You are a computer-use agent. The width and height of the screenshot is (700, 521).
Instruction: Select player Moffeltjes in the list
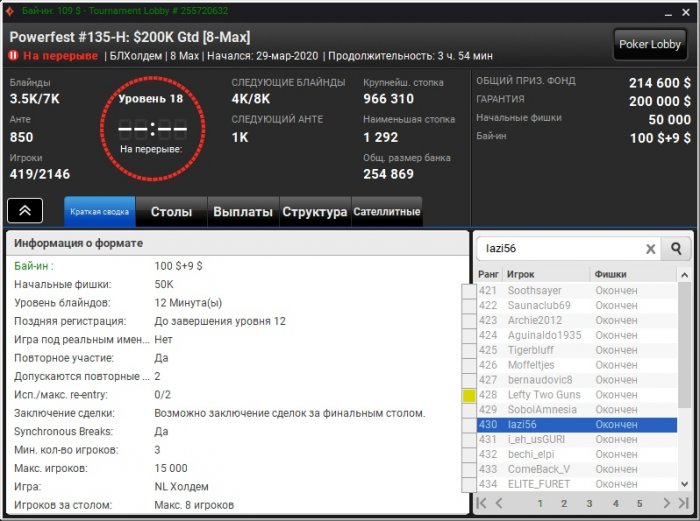(577, 365)
